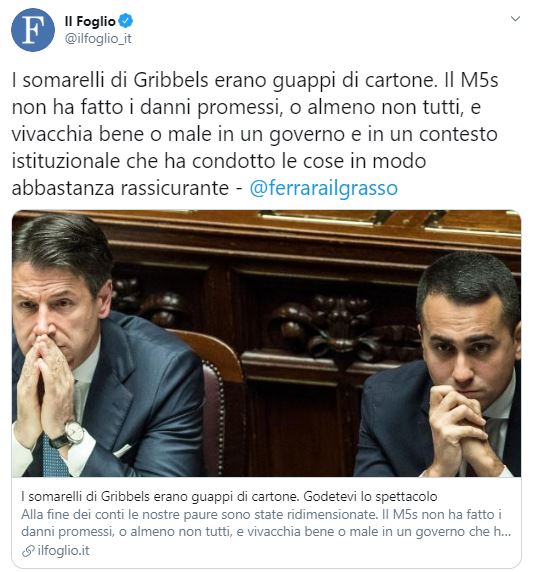Screen dimensions: 535x572
Task: Click the tweet line starting 'vivacchia bene o male'
Action: 255,135
